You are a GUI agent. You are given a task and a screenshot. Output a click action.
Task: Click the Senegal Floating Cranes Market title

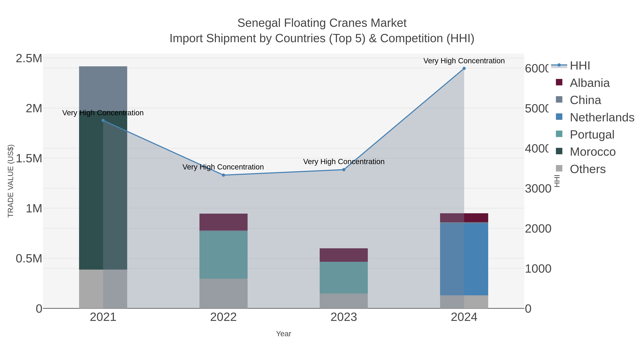[x=322, y=23]
